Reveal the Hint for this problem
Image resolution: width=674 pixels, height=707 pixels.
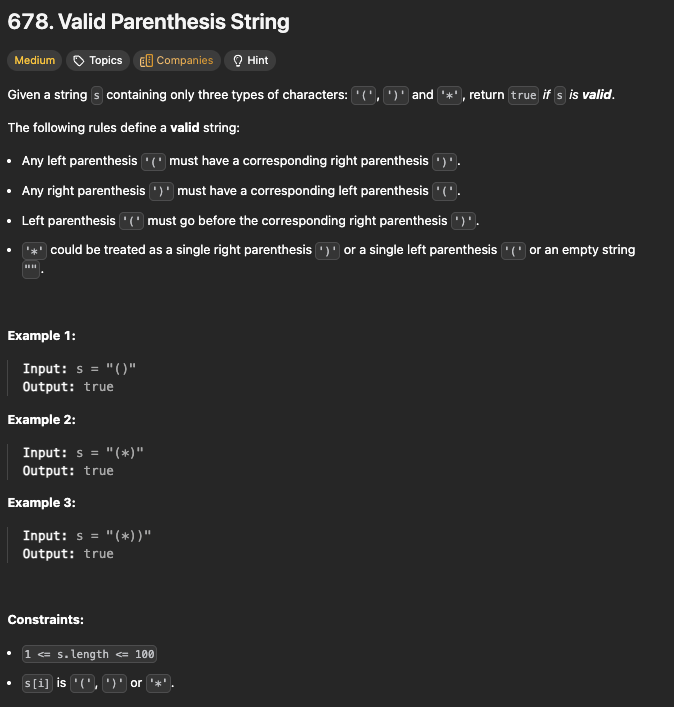point(250,60)
